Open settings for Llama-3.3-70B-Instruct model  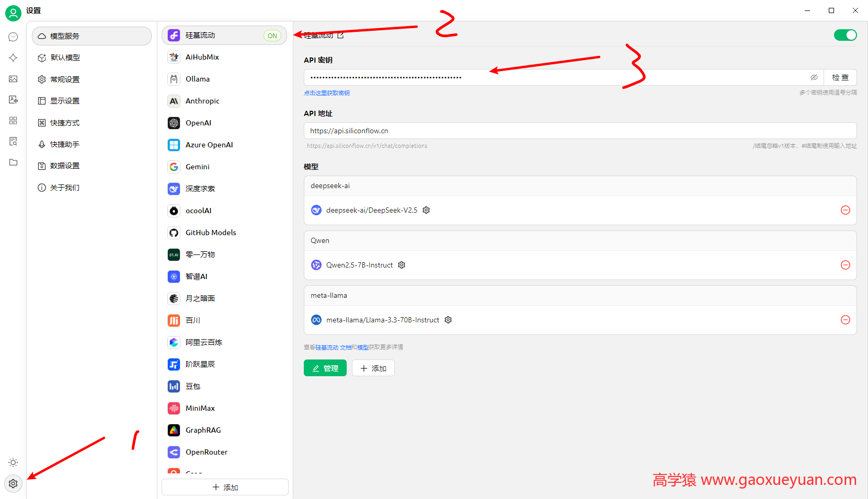pos(448,320)
